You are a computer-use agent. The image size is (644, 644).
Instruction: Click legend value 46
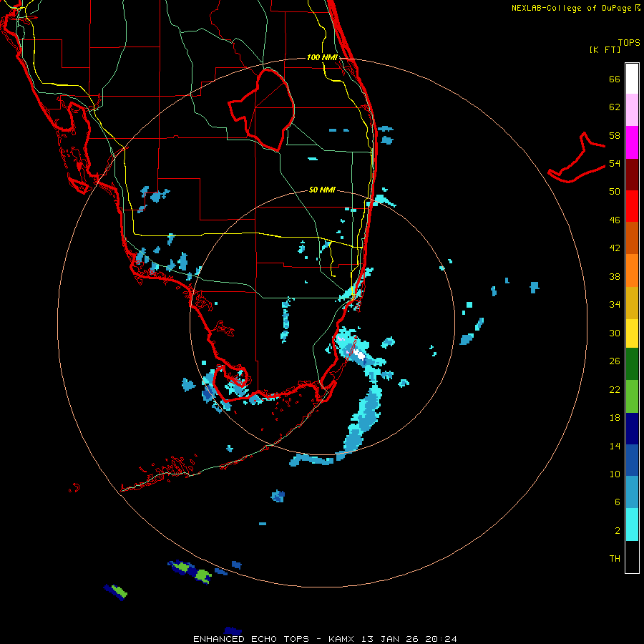(615, 220)
